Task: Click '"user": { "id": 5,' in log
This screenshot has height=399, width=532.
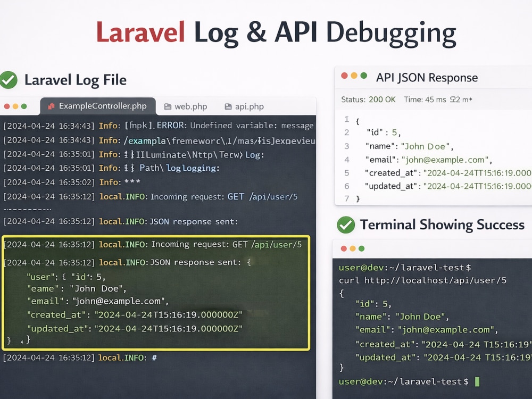Action: [66, 277]
